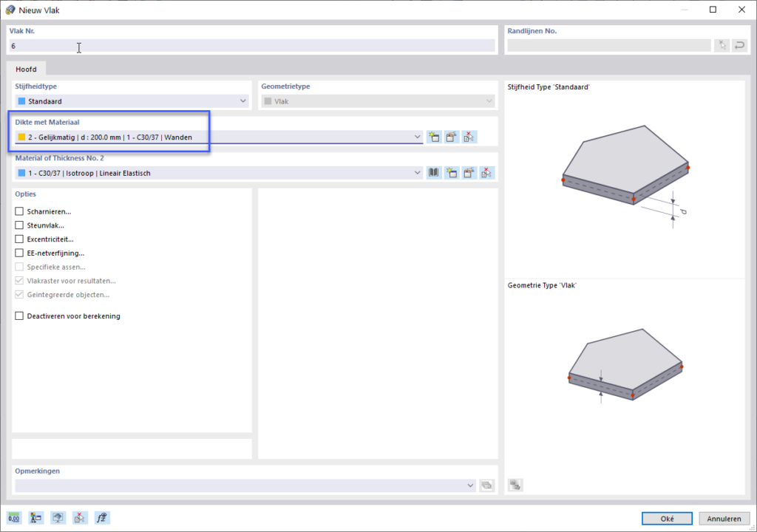Tick the Excentriciteit option
Screen dimensions: 757x532
pos(19,239)
